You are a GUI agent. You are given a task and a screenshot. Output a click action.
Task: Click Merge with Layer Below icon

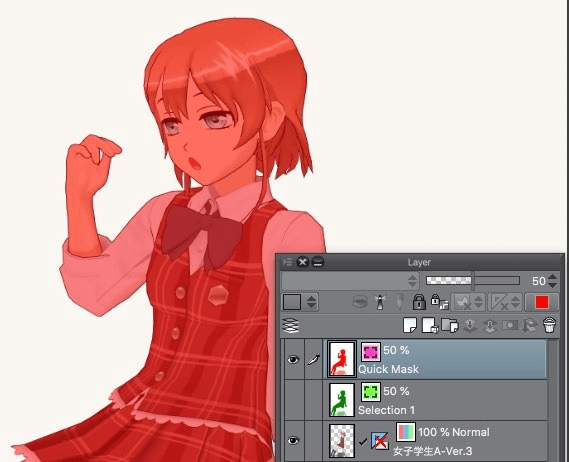pos(490,326)
